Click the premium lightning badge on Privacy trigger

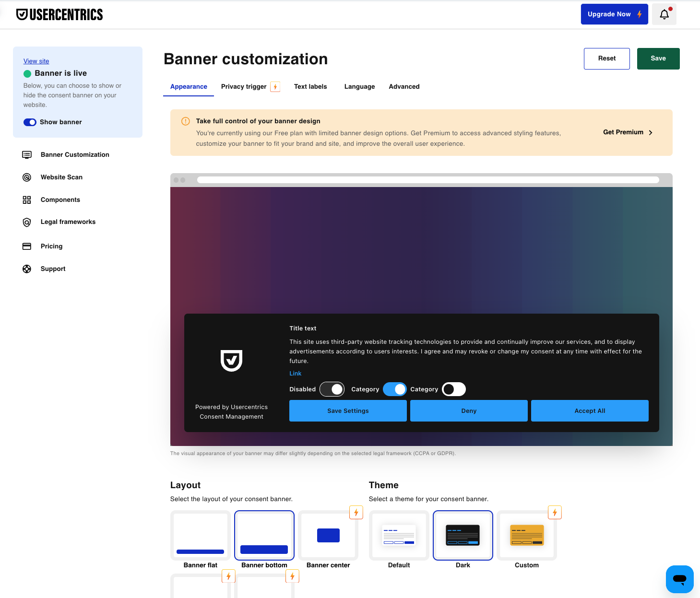pyautogui.click(x=275, y=86)
